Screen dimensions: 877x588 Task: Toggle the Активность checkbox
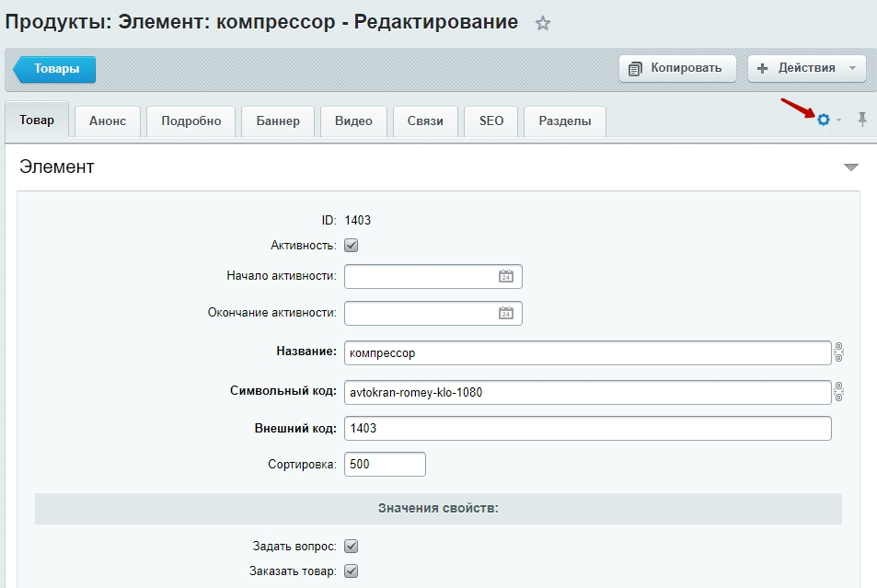pyautogui.click(x=352, y=245)
